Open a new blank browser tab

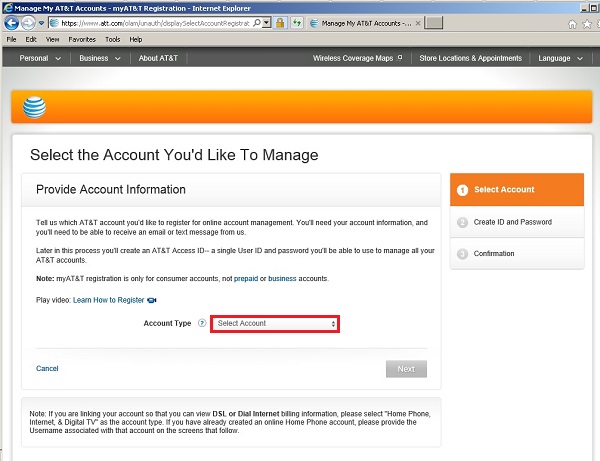coord(434,23)
